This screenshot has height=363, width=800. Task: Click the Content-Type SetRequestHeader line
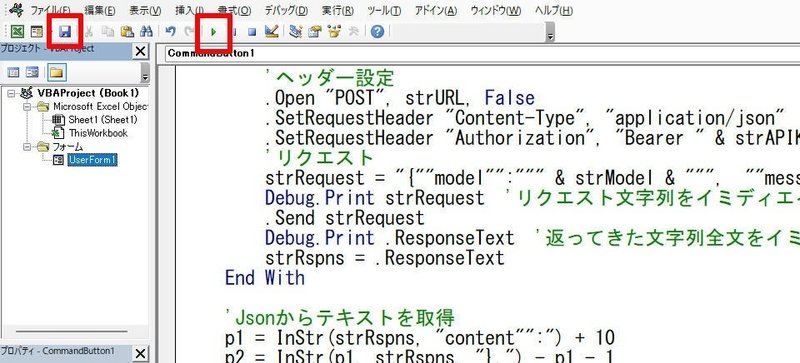click(525, 118)
